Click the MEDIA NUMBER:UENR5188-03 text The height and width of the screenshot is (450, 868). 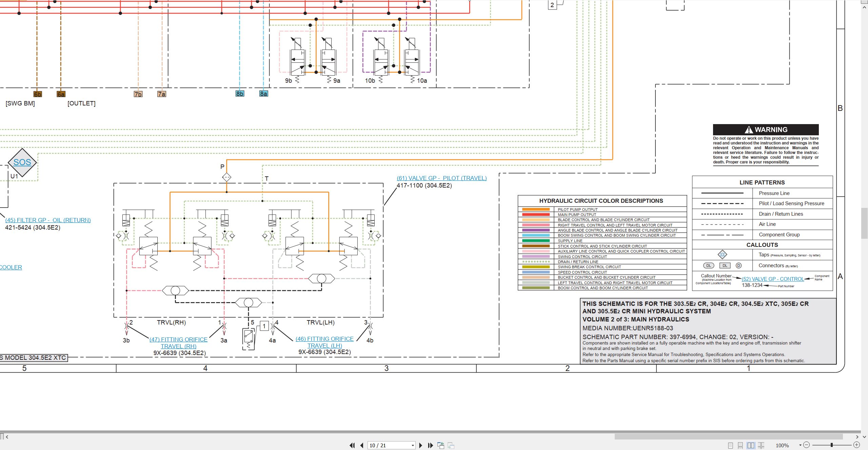pos(628,328)
